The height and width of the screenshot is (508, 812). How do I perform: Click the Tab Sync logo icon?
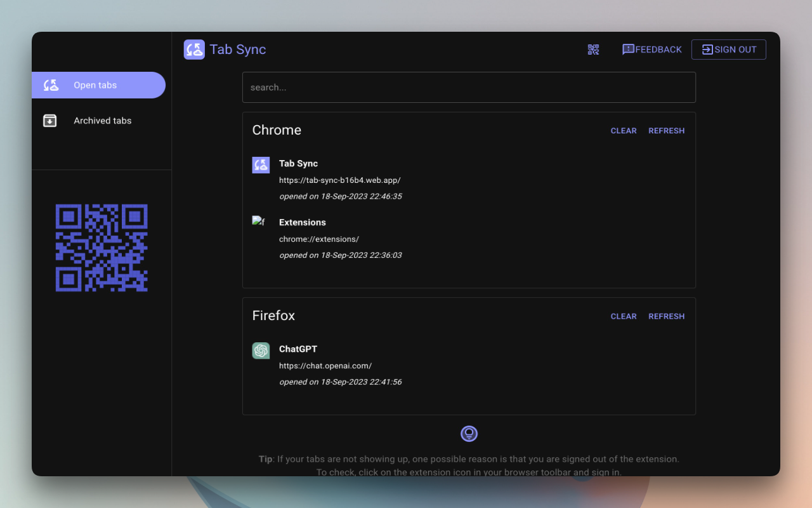(194, 49)
